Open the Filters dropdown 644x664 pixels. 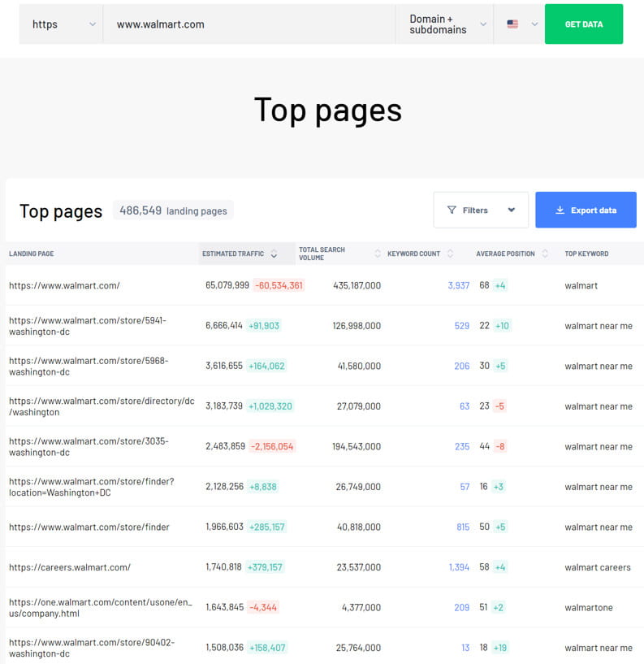click(481, 210)
